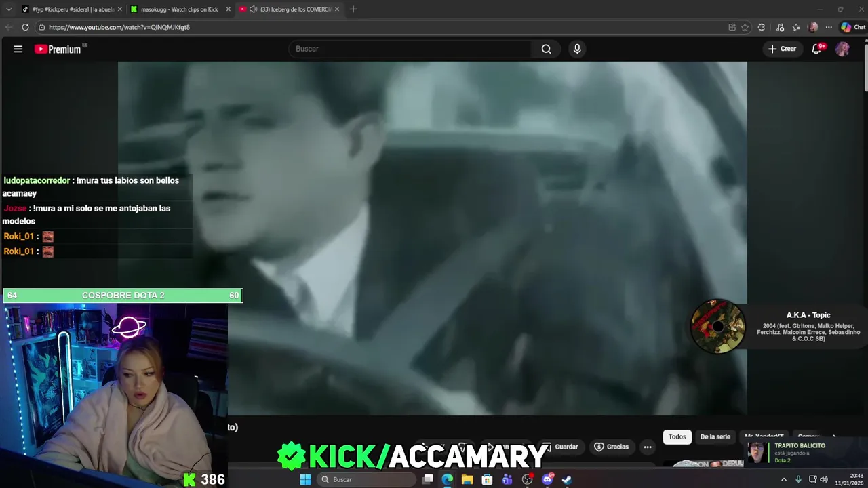The width and height of the screenshot is (868, 488).
Task: Click the magnifier search button on YouTube
Action: click(x=547, y=49)
